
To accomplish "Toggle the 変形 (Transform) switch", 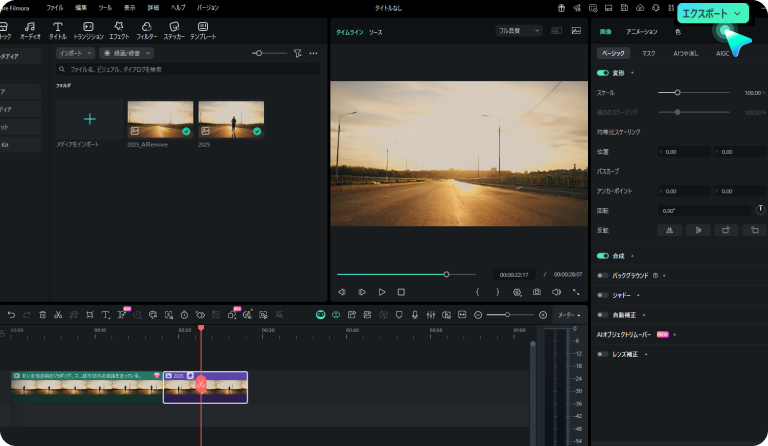I will pos(603,73).
